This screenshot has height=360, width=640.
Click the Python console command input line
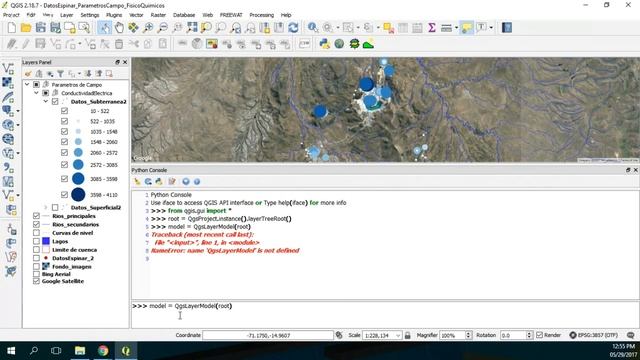coord(385,314)
